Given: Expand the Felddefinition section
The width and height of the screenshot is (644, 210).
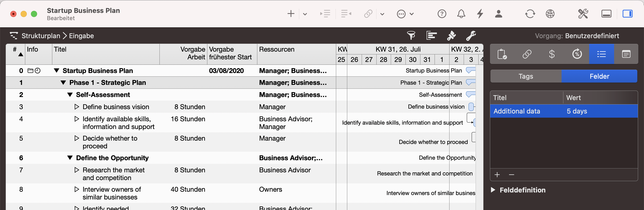Looking at the screenshot, I should (x=493, y=190).
